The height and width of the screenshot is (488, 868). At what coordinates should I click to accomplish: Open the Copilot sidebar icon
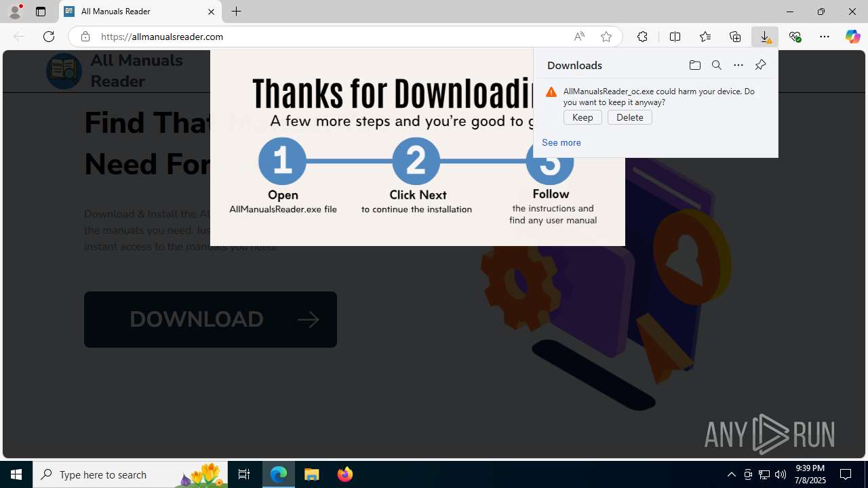tap(852, 37)
